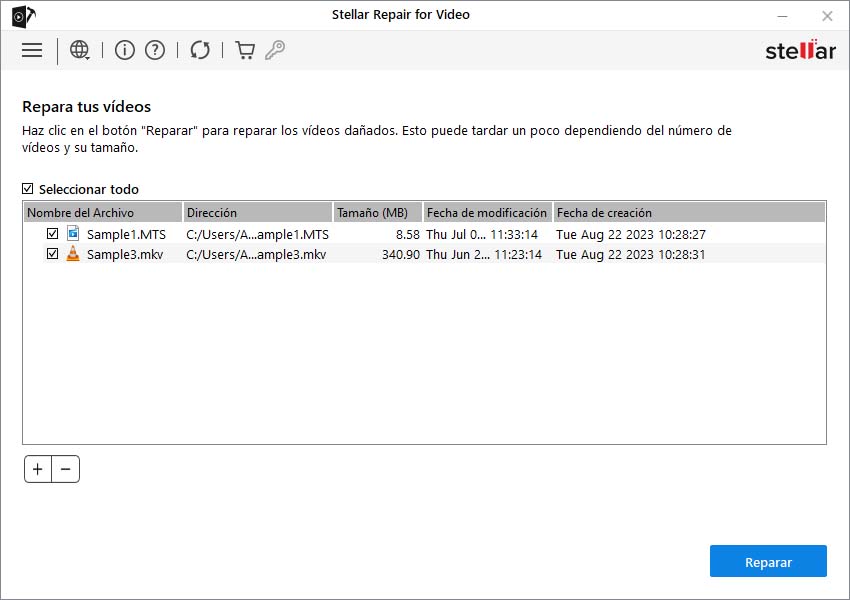Open the hamburger menu
Viewport: 850px width, 600px height.
32,50
